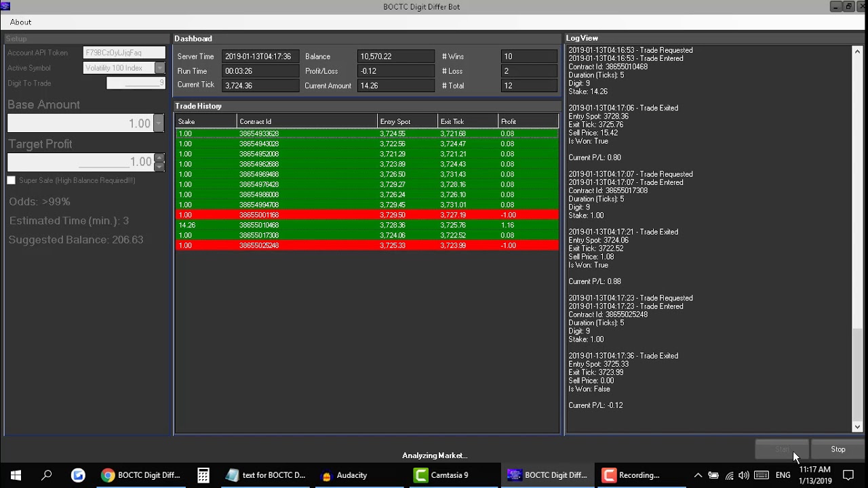Click the Balance value 10,570.22

pyautogui.click(x=396, y=57)
